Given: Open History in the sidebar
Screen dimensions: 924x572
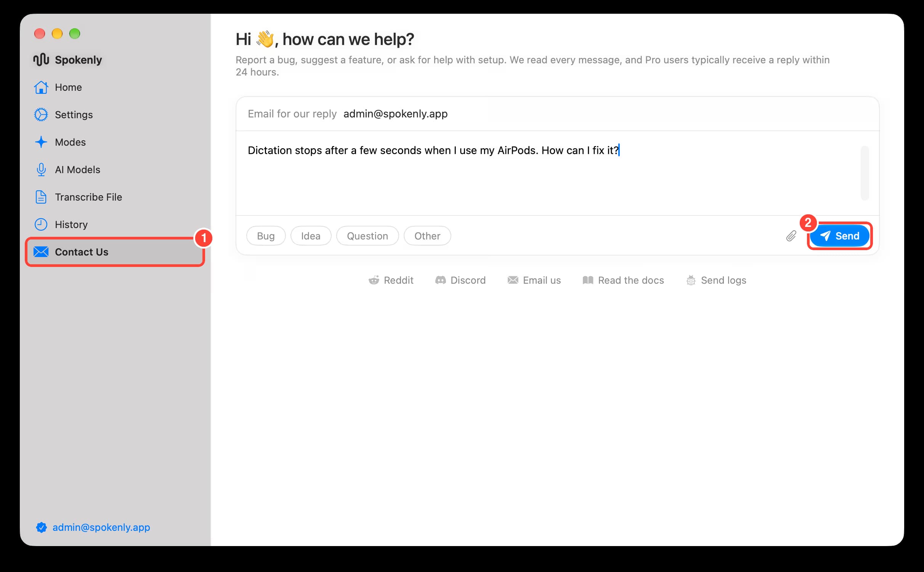Looking at the screenshot, I should [x=71, y=225].
